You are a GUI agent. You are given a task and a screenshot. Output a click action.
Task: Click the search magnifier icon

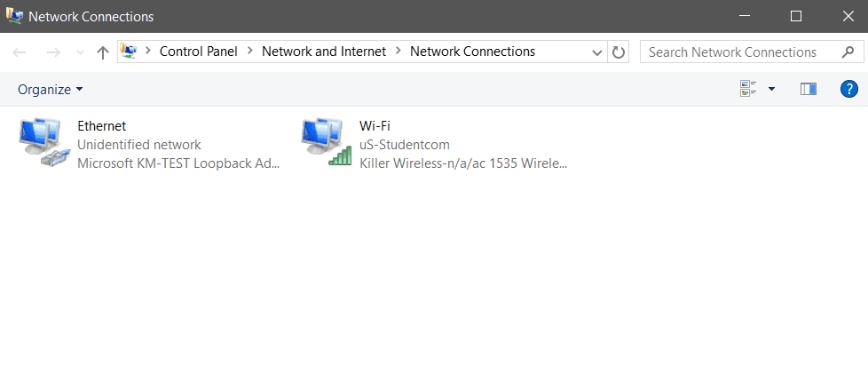coord(847,52)
